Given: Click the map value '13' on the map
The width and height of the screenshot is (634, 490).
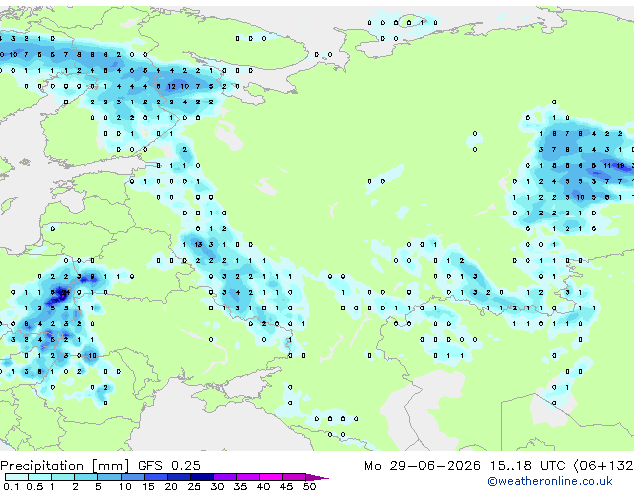Looking at the screenshot, I should point(198,245).
